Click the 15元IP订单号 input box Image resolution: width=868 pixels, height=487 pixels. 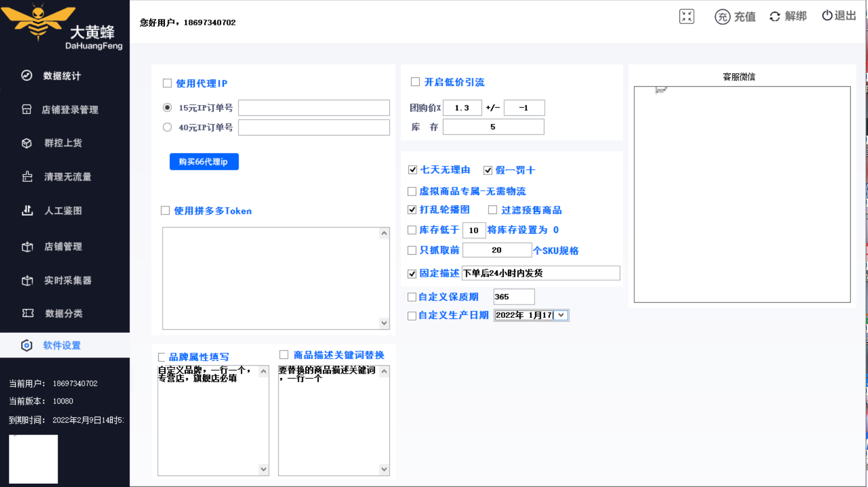[x=313, y=108]
